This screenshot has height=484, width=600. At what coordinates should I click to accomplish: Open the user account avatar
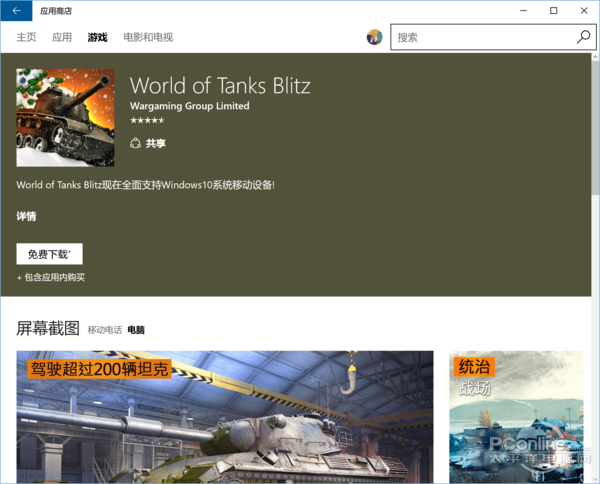[374, 37]
